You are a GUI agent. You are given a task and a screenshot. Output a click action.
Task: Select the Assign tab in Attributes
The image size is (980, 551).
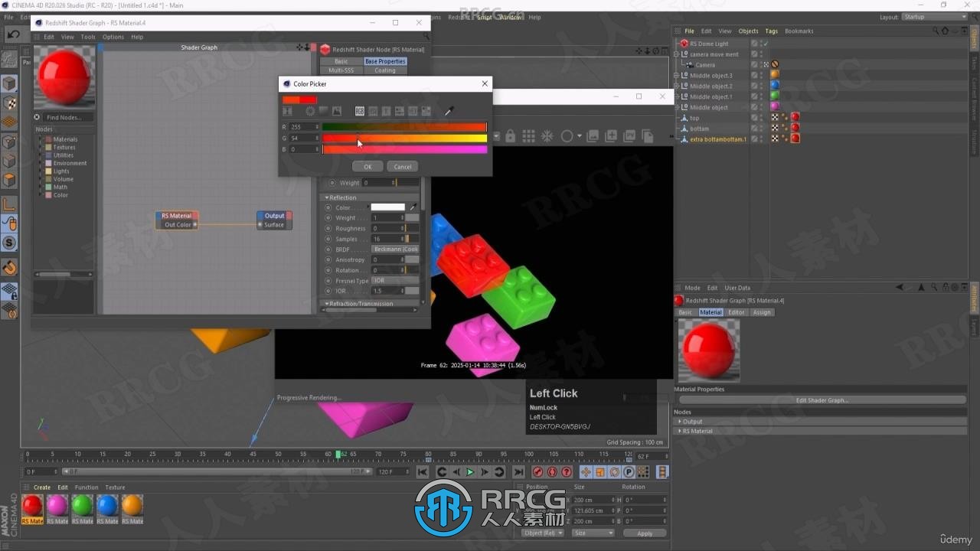[x=762, y=312]
